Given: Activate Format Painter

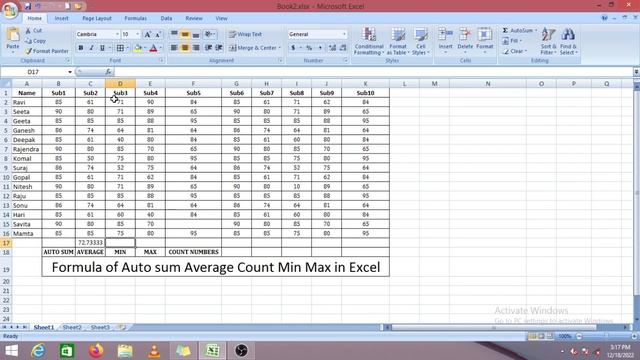Looking at the screenshot, I should [x=47, y=51].
